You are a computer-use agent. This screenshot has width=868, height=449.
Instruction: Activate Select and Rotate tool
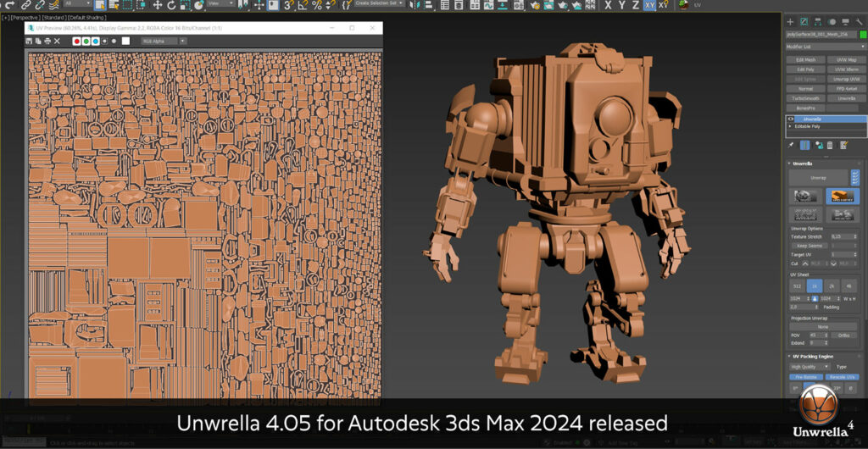point(171,5)
